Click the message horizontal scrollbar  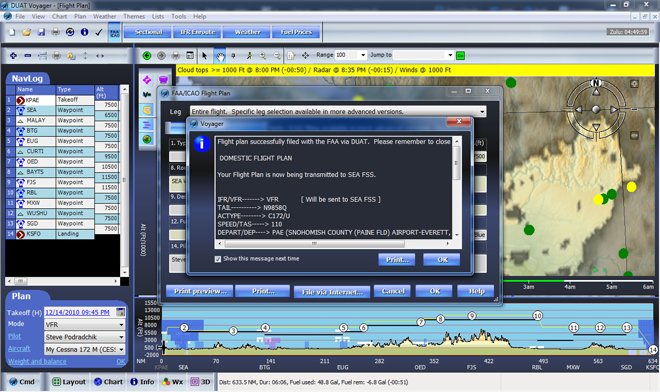pyautogui.click(x=332, y=244)
